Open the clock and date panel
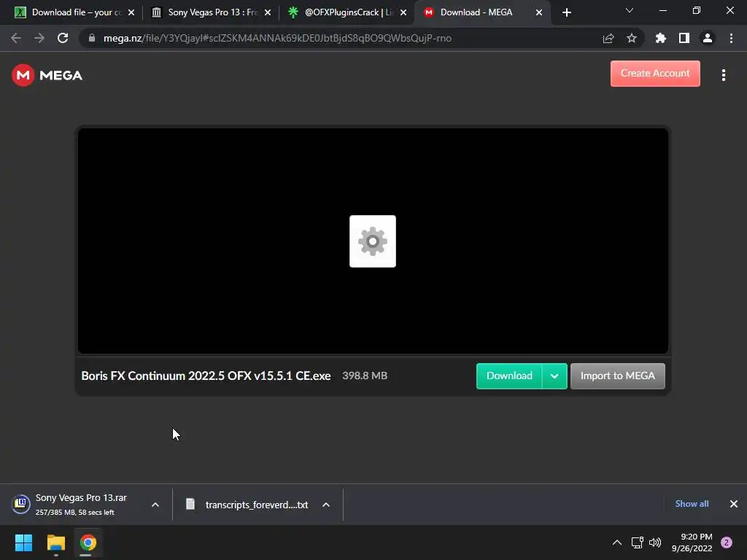This screenshot has height=560, width=747. pyautogui.click(x=692, y=542)
